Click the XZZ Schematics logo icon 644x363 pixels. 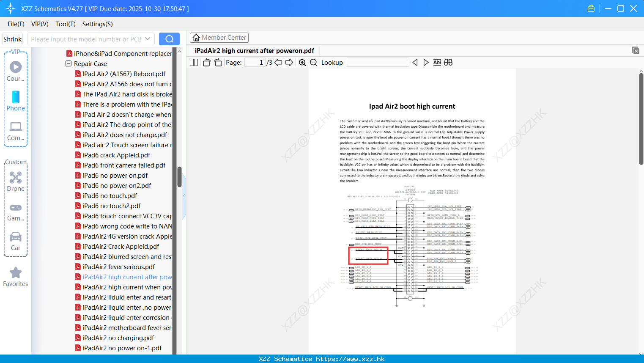point(11,8)
